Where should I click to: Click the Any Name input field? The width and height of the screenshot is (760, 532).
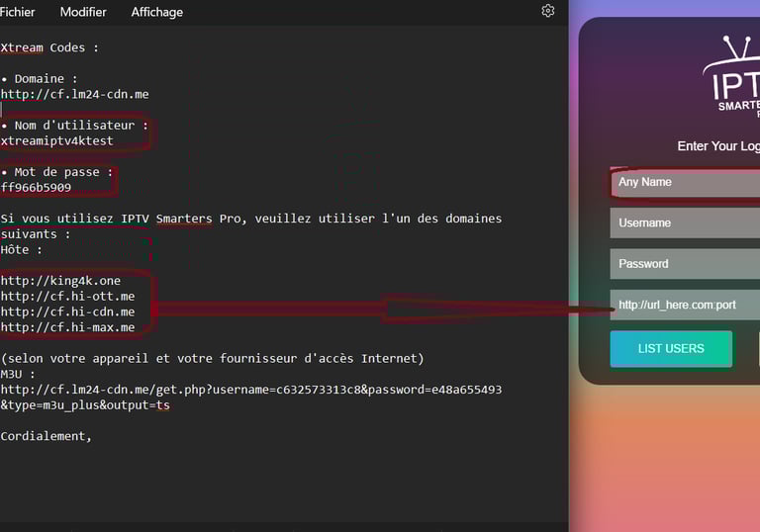pyautogui.click(x=685, y=182)
